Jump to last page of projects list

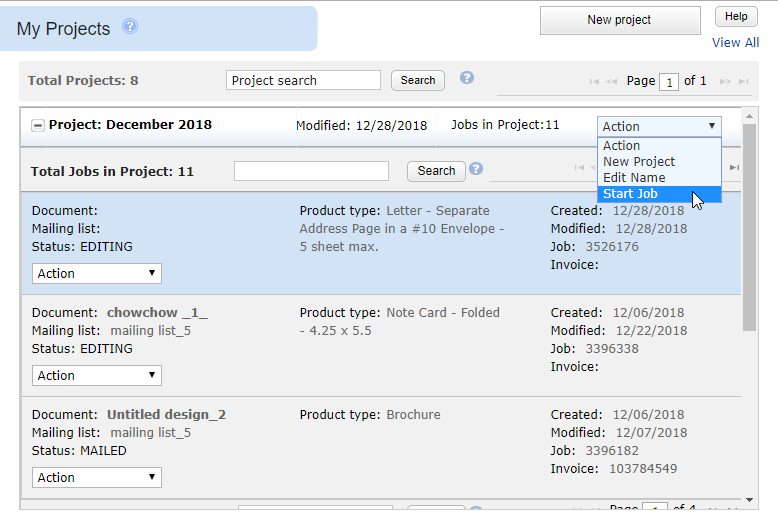coord(742,81)
